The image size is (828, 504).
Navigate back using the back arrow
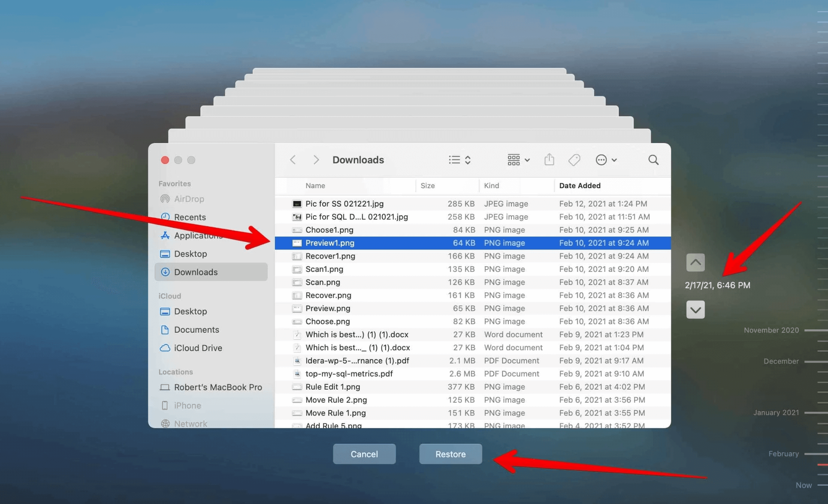tap(293, 160)
